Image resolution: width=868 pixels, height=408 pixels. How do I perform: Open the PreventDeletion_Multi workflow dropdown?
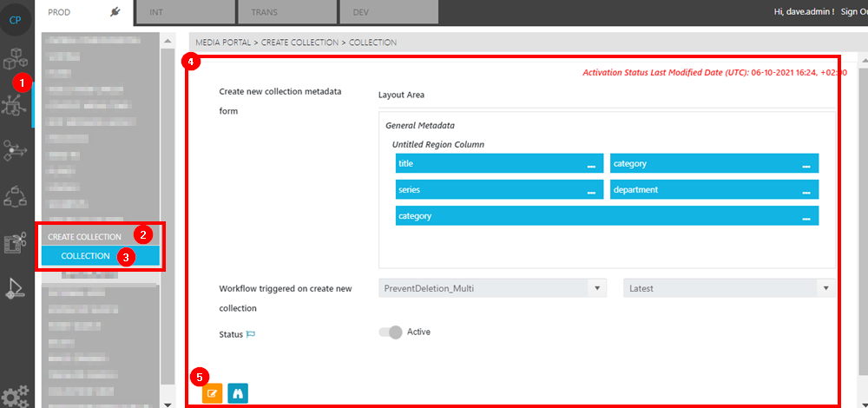coord(492,288)
